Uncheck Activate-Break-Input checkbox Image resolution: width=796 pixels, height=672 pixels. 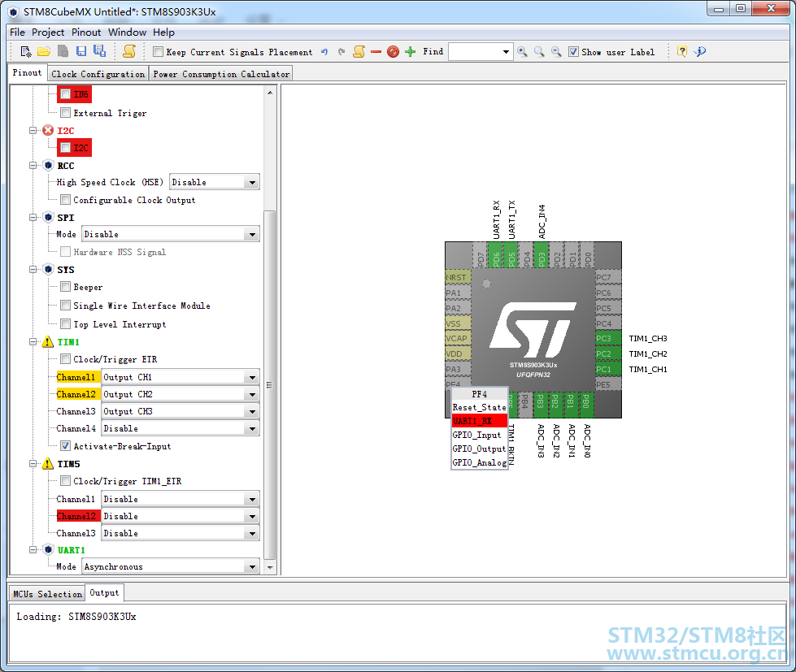(66, 446)
